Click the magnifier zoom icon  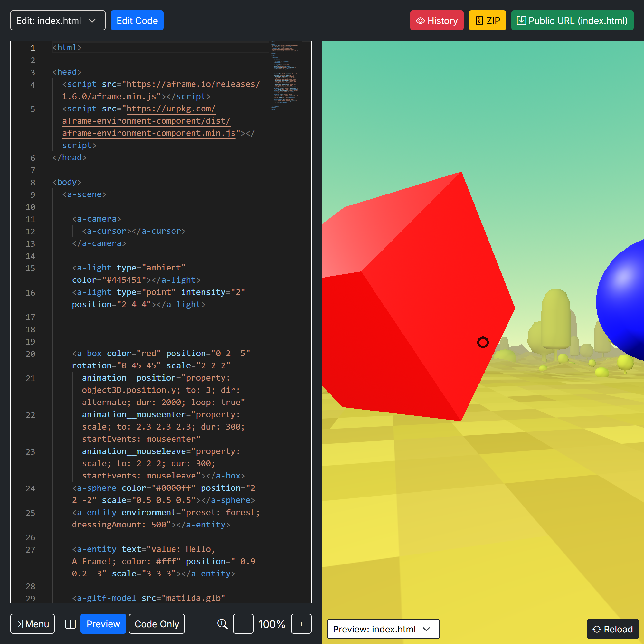coord(222,624)
